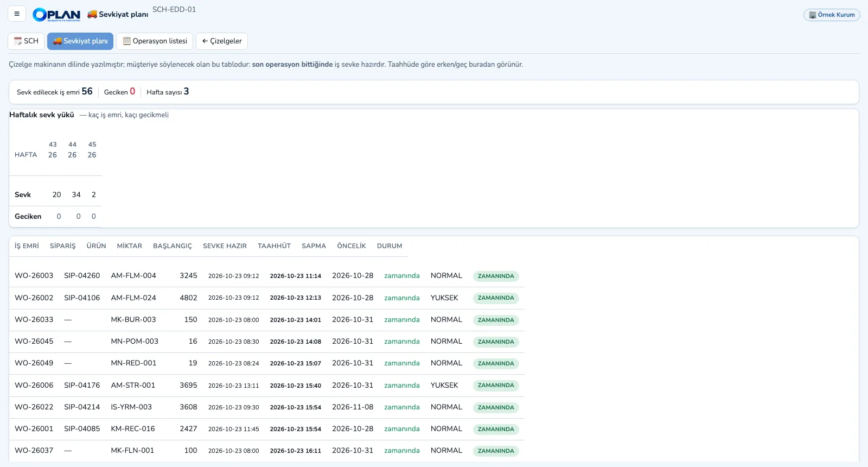Select work order WO-26001
The image size is (868, 467).
(x=34, y=429)
